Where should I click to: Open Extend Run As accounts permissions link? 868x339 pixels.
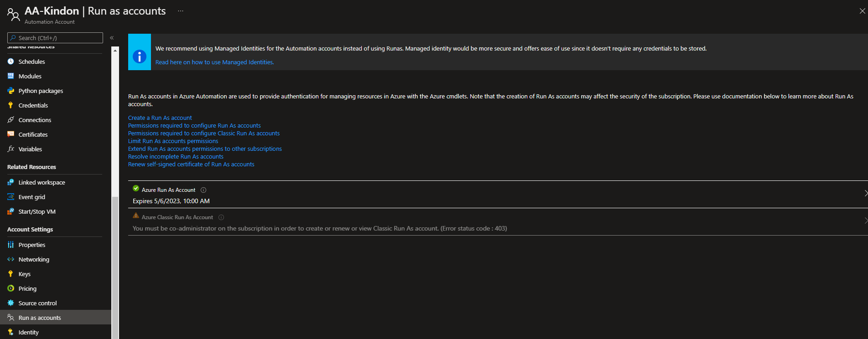(205, 149)
